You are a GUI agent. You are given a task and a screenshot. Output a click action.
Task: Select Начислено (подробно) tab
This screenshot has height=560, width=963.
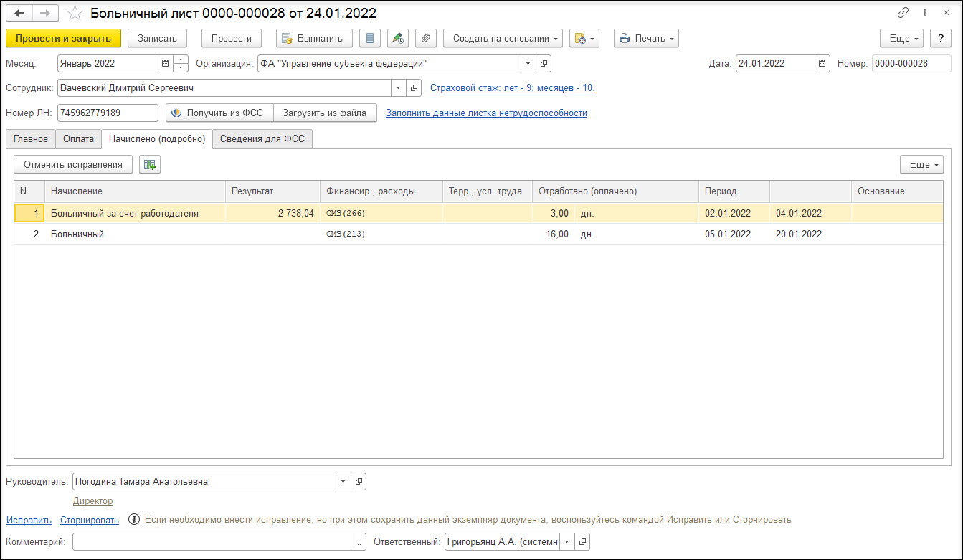tap(157, 139)
